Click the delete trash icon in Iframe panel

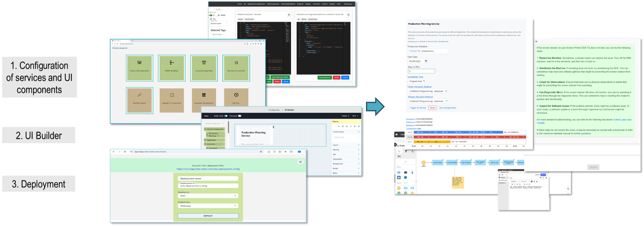point(359,126)
